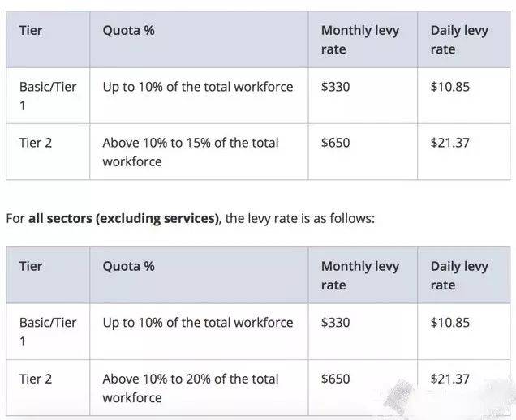Viewport: 516px width, 420px height.
Task: Click 'Daily levy rate' header in upper table
Action: (x=458, y=40)
